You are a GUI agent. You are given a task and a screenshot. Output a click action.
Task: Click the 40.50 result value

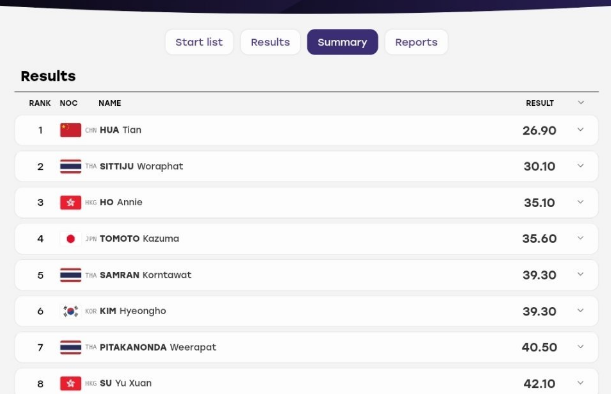(539, 347)
